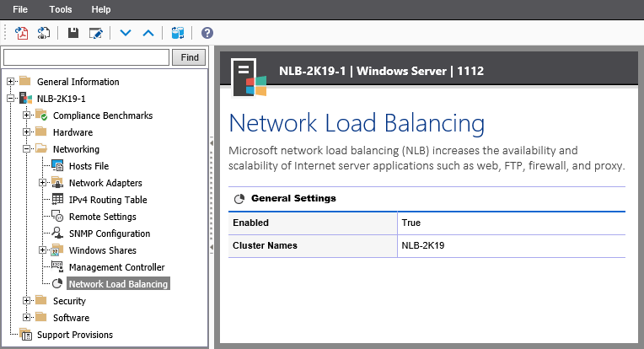Select Compliance Benchmarks tree item
644x349 pixels.
[103, 115]
